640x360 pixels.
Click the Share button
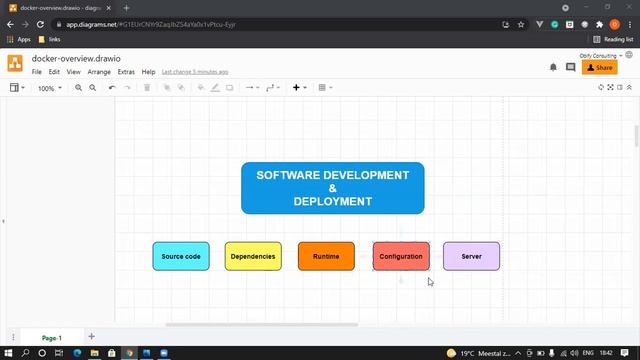click(x=600, y=68)
